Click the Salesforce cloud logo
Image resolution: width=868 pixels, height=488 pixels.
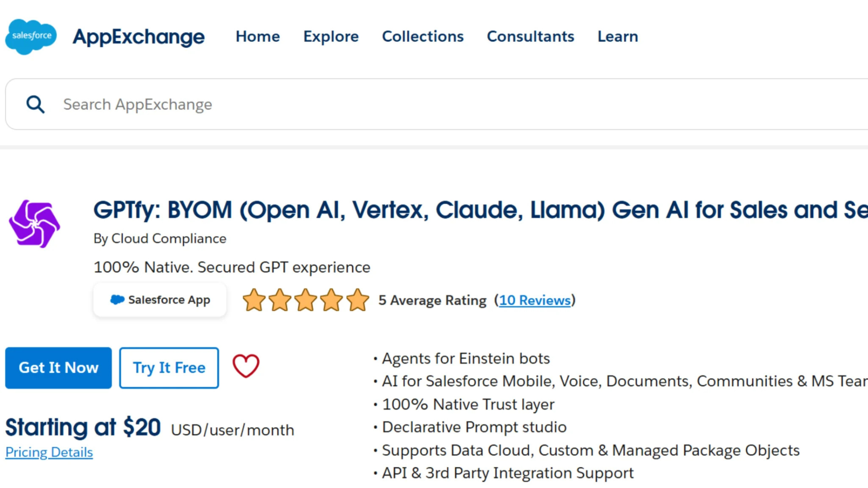31,36
